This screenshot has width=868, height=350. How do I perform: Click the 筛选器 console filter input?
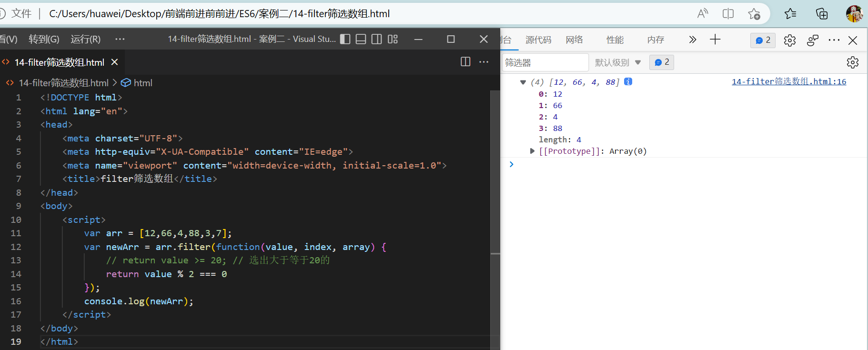tap(545, 62)
